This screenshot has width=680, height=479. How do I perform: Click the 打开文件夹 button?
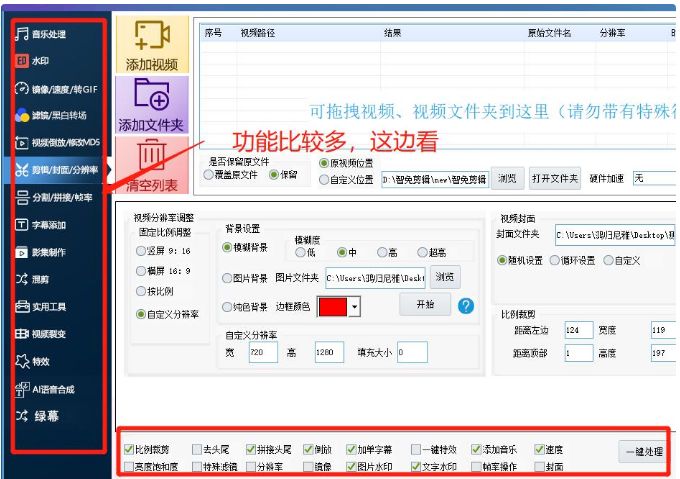click(555, 179)
